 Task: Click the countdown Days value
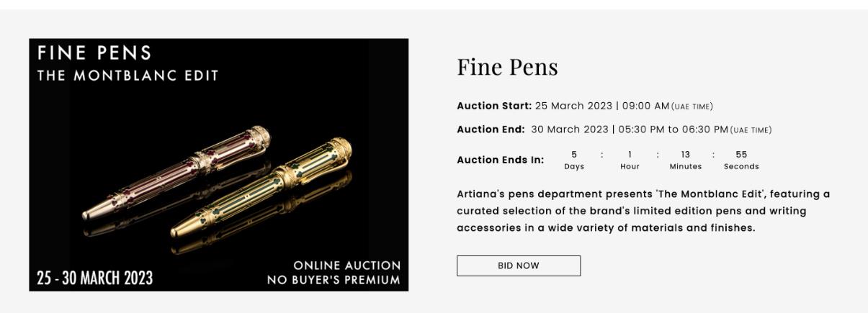(x=574, y=155)
